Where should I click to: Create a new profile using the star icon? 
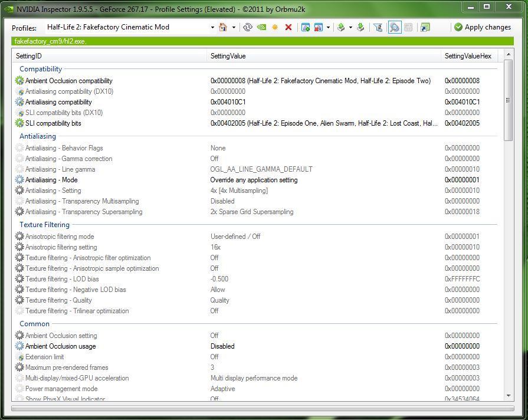click(x=275, y=27)
